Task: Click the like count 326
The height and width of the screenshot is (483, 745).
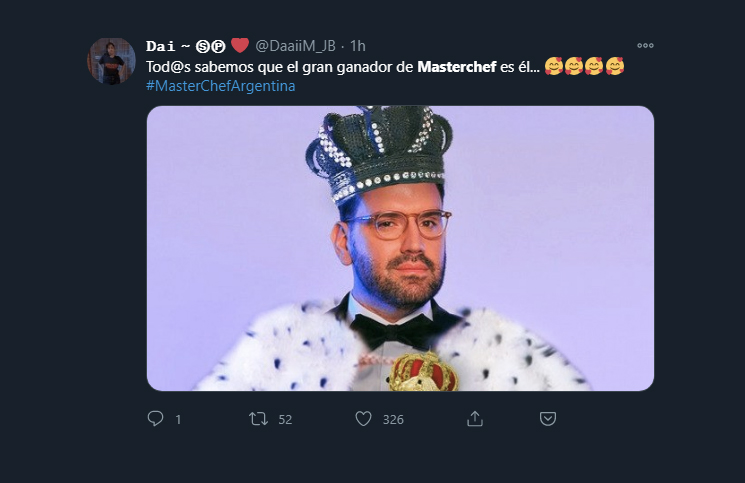Action: point(393,420)
